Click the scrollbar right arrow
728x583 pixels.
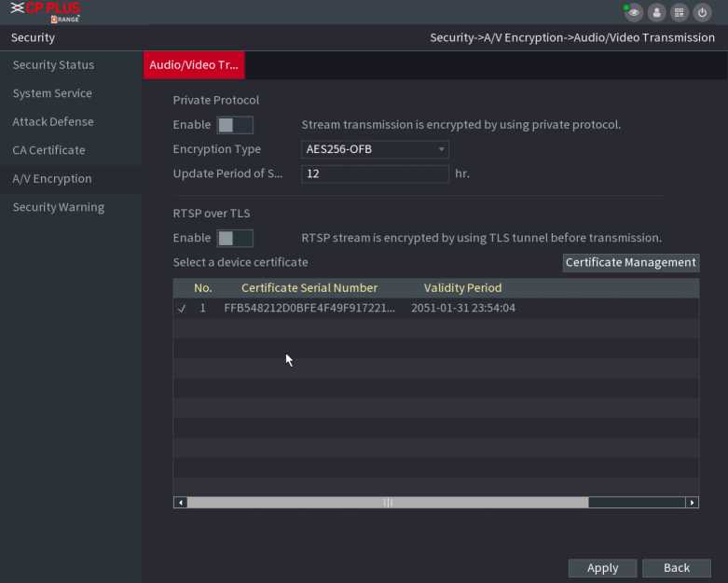(x=692, y=503)
